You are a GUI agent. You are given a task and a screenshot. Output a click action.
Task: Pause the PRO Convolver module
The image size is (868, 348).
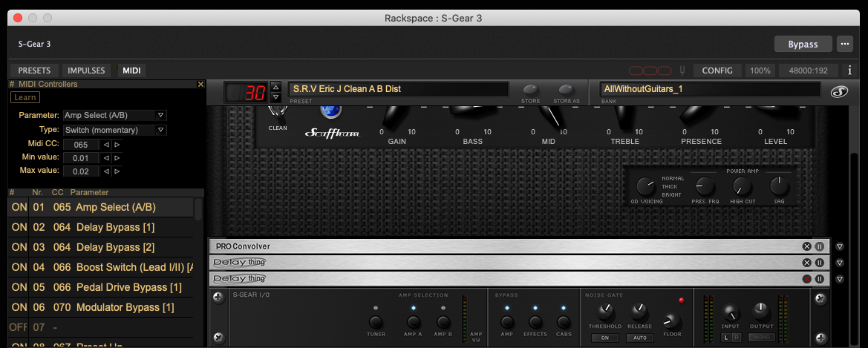coord(820,246)
